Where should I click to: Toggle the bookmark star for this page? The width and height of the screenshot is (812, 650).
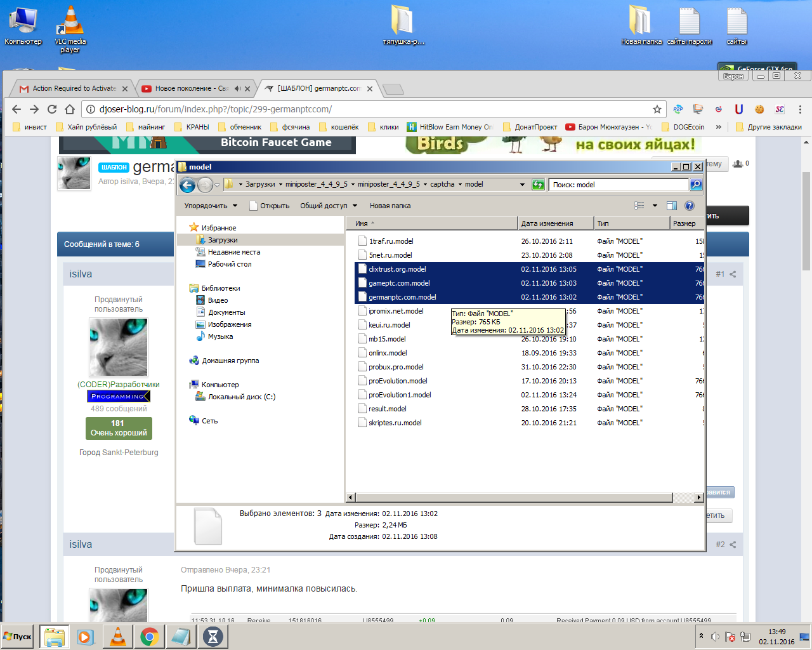coord(657,109)
